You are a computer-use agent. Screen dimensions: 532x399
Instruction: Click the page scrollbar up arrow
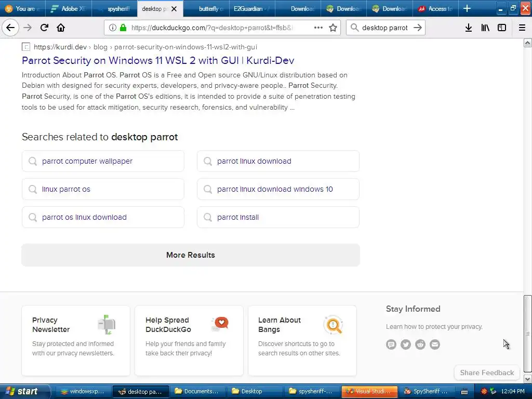coord(528,43)
